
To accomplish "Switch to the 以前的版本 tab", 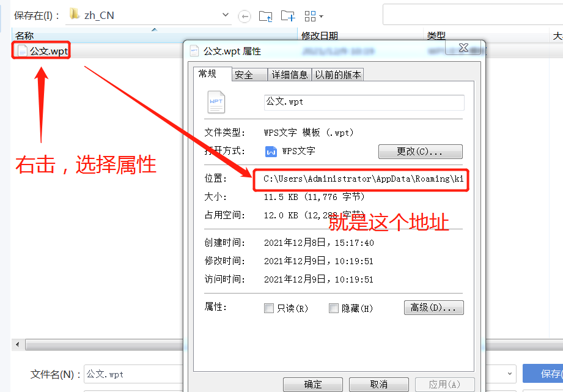I will tap(338, 75).
